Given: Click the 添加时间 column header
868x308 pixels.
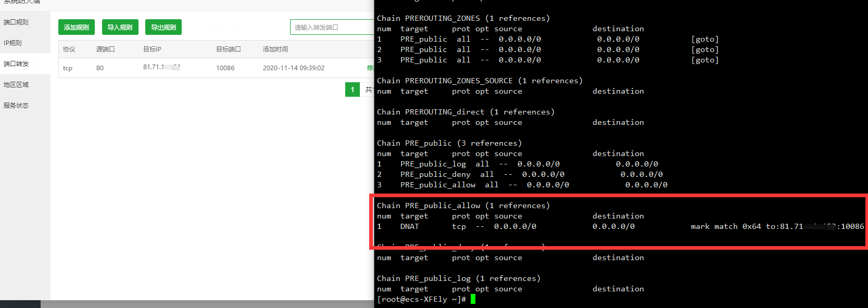Looking at the screenshot, I should 275,49.
